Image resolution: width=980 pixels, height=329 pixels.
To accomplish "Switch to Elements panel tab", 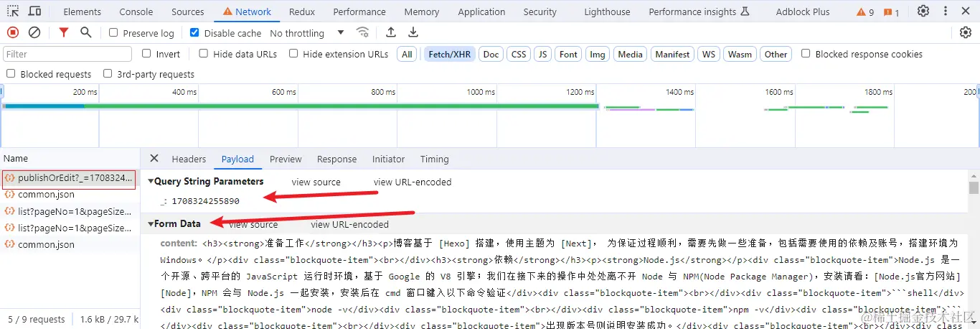I will (x=82, y=11).
